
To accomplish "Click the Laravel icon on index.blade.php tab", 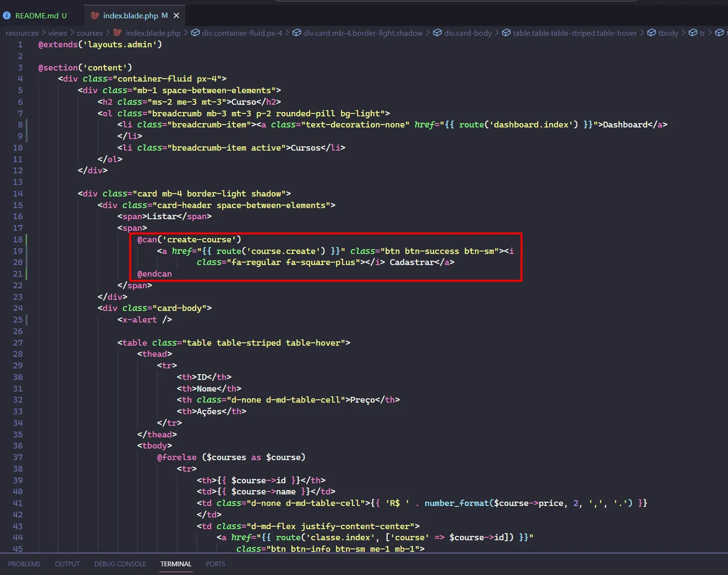I will (x=95, y=15).
